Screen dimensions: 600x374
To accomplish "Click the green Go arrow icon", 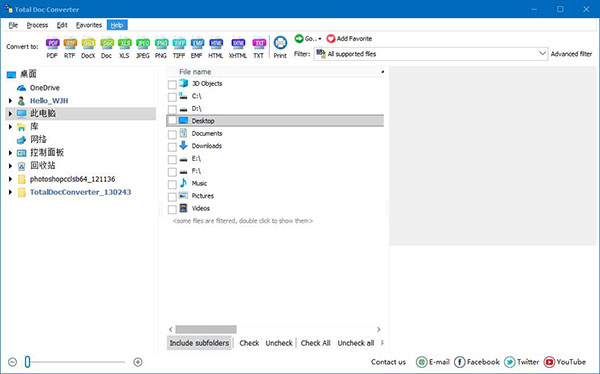I will (x=299, y=38).
